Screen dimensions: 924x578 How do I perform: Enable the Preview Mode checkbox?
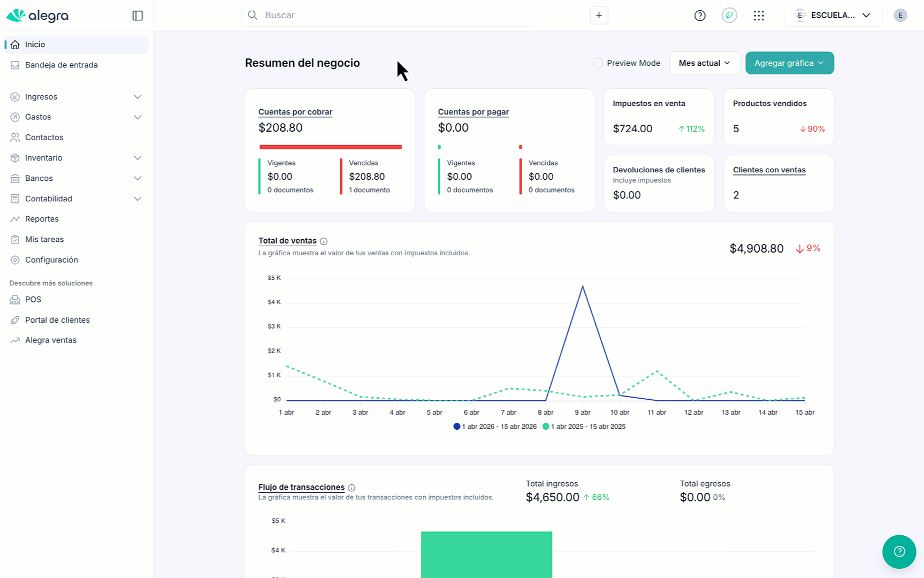598,63
